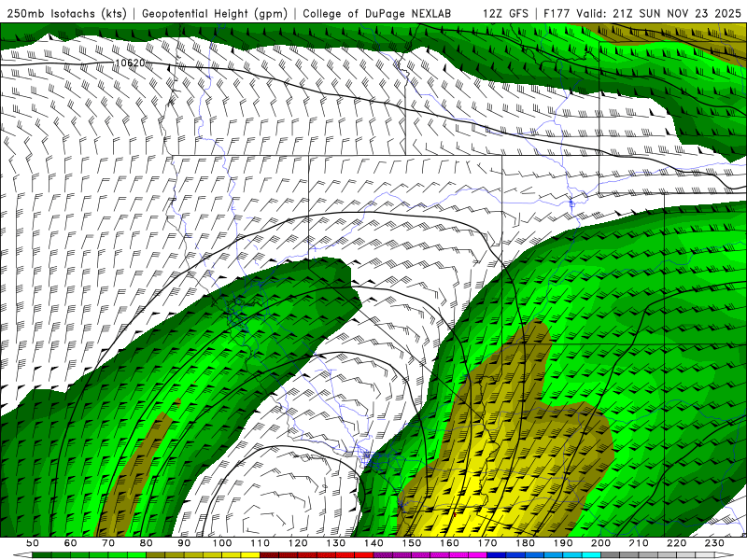Click the "220" legend value
747x560 pixels.
(x=676, y=543)
